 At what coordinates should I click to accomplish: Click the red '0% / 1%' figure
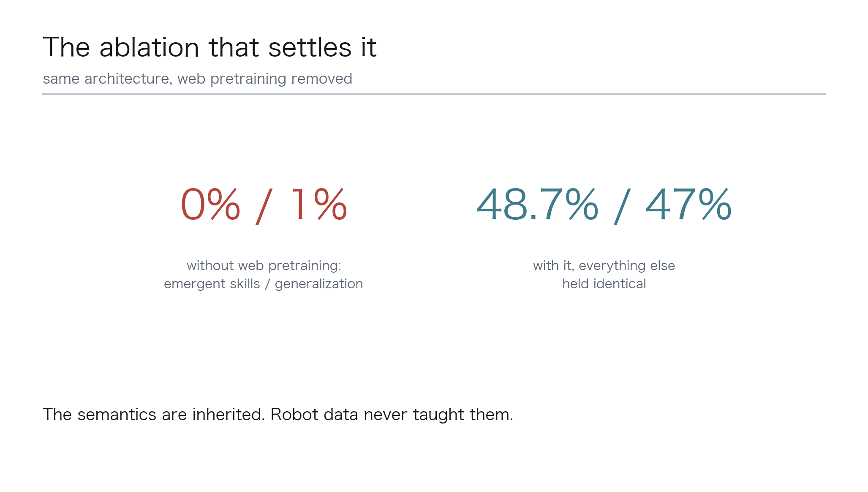pos(264,206)
